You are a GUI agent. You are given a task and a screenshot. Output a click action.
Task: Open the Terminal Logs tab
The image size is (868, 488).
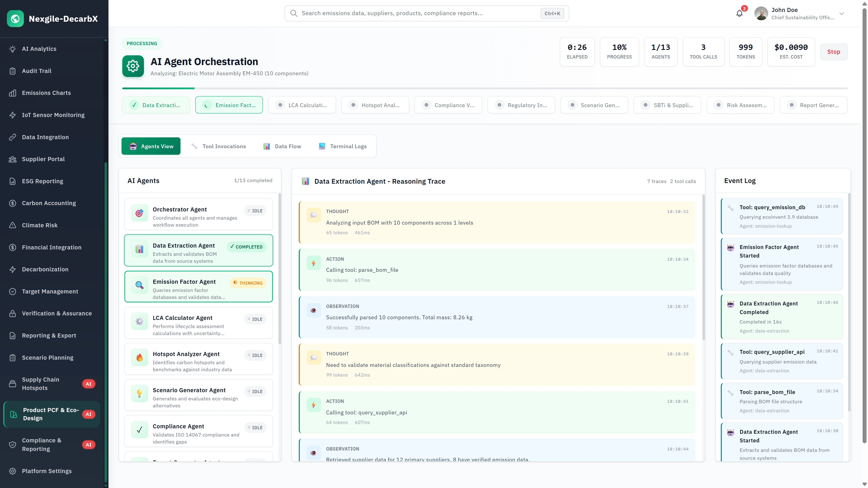(x=343, y=146)
